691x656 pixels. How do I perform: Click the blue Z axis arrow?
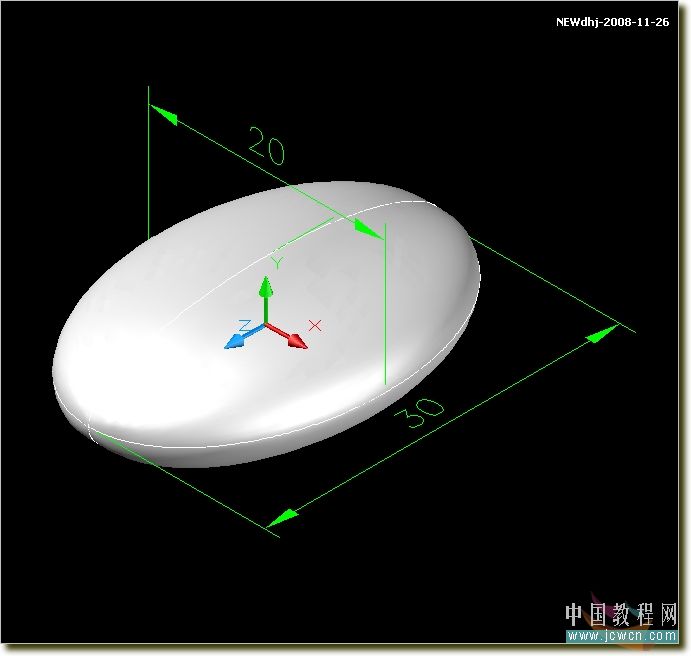pyautogui.click(x=244, y=337)
